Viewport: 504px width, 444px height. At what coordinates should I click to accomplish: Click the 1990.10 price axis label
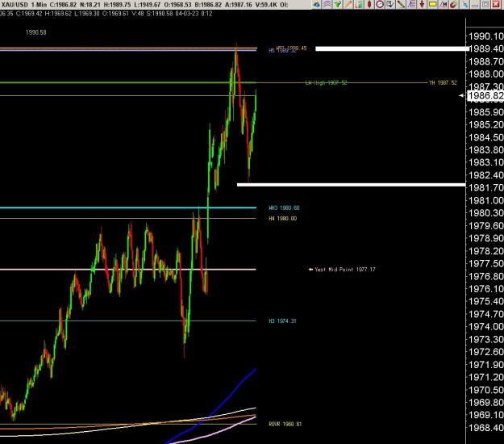coord(486,36)
